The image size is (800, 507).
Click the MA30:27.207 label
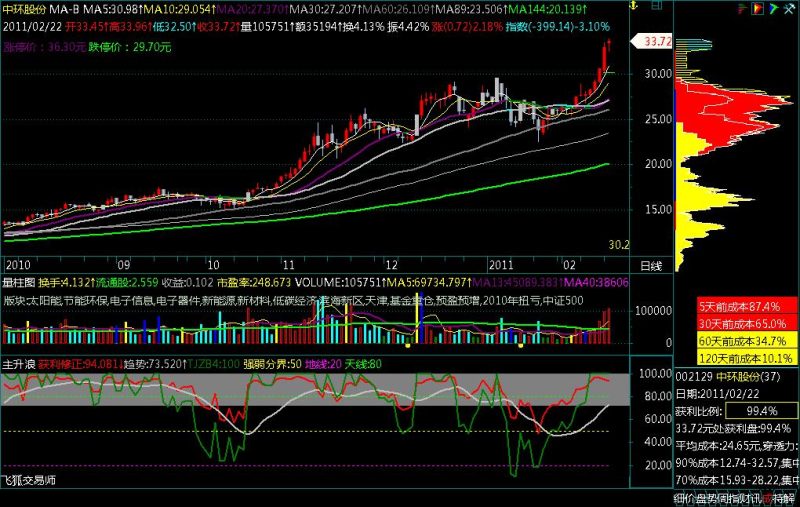324,9
